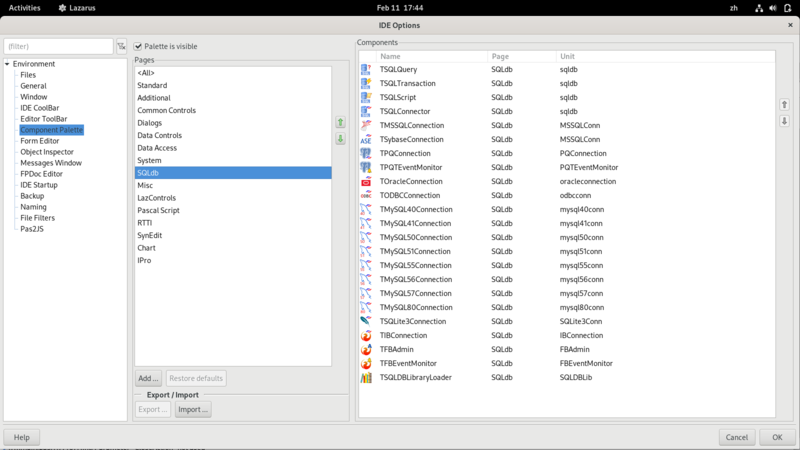
Task: Select Editor ToolBar tree item
Action: coord(43,119)
